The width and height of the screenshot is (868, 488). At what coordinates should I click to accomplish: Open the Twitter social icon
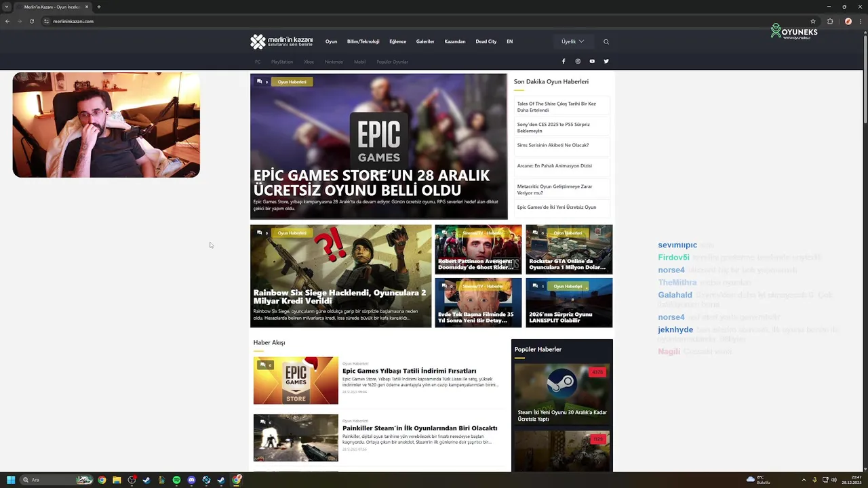click(606, 61)
